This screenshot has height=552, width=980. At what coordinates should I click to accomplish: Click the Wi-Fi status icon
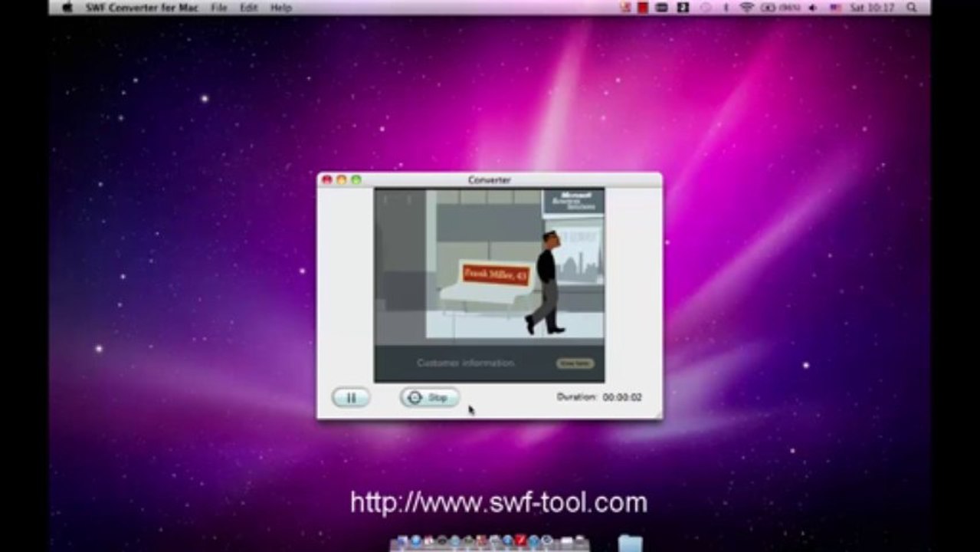tap(746, 8)
